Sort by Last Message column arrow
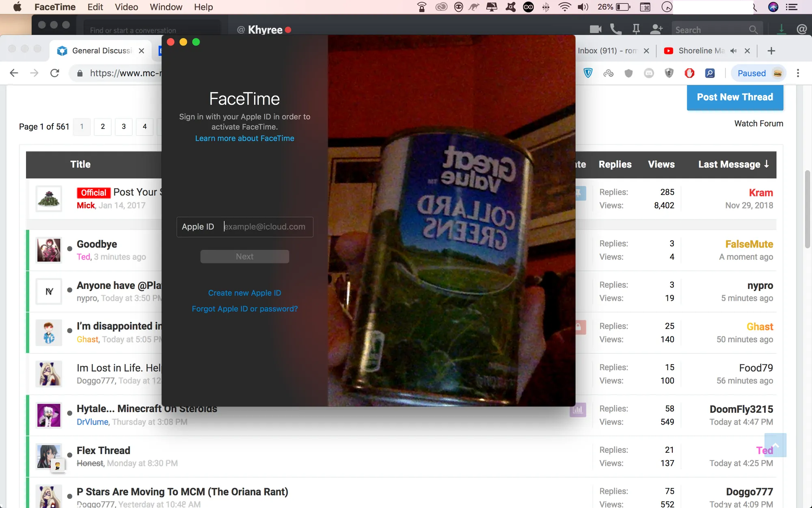Image resolution: width=812 pixels, height=508 pixels. click(x=767, y=164)
